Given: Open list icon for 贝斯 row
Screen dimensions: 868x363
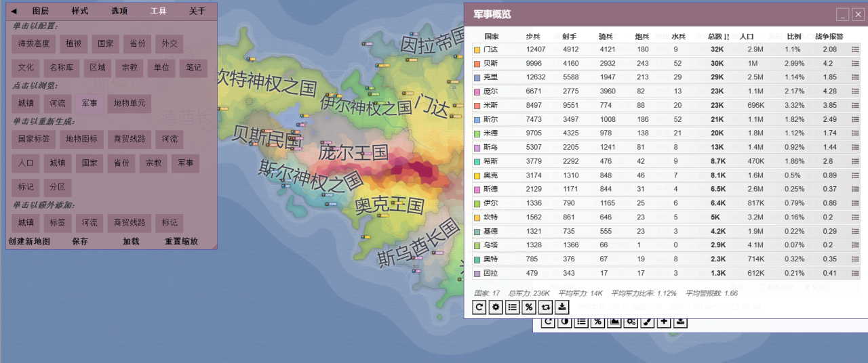Looking at the screenshot, I should [x=855, y=63].
